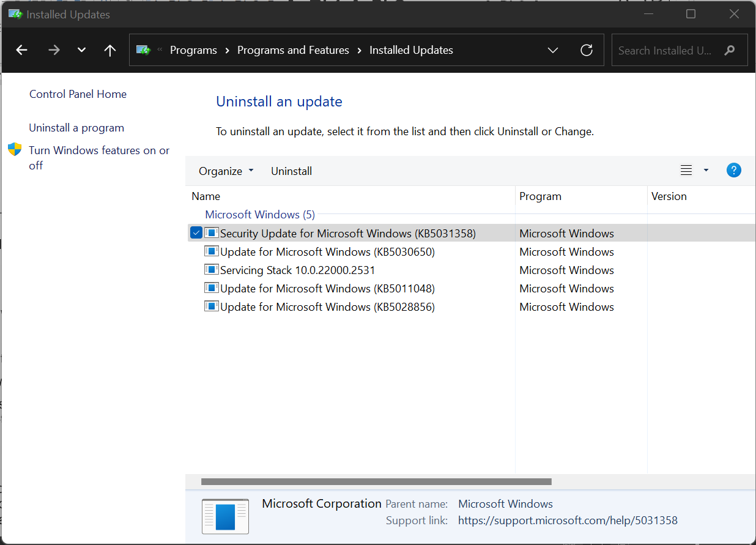Open help with the blue question icon
This screenshot has height=545, width=756.
pyautogui.click(x=734, y=171)
